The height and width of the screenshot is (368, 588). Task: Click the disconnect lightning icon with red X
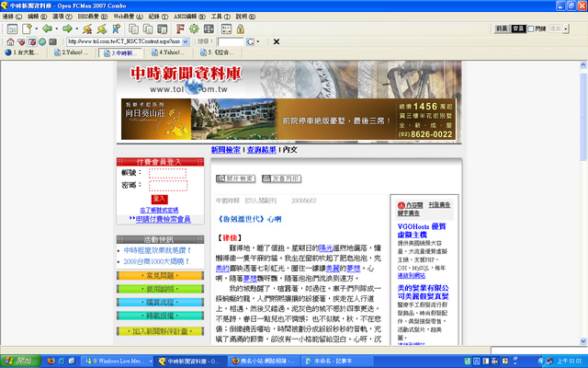[x=87, y=29]
